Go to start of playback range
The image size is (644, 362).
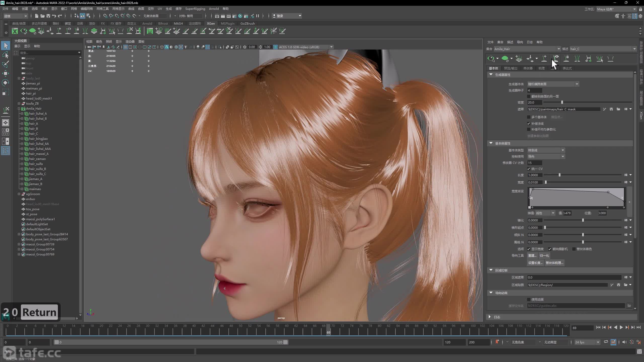pyautogui.click(x=598, y=328)
